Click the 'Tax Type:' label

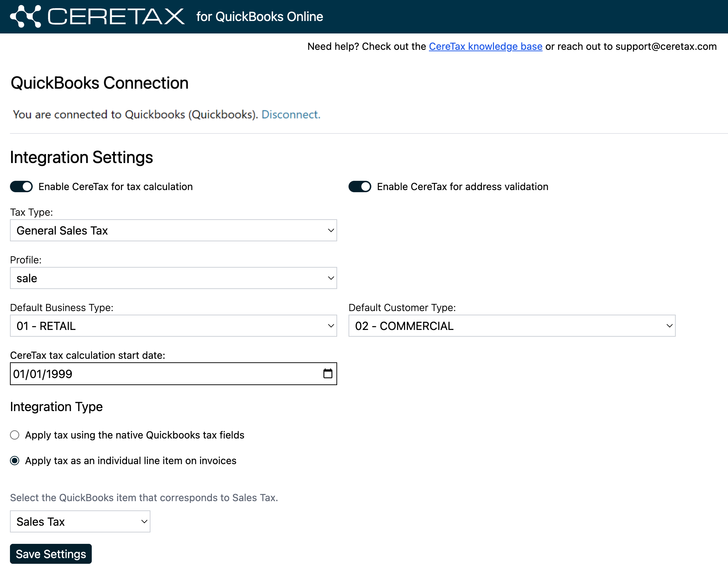point(31,212)
